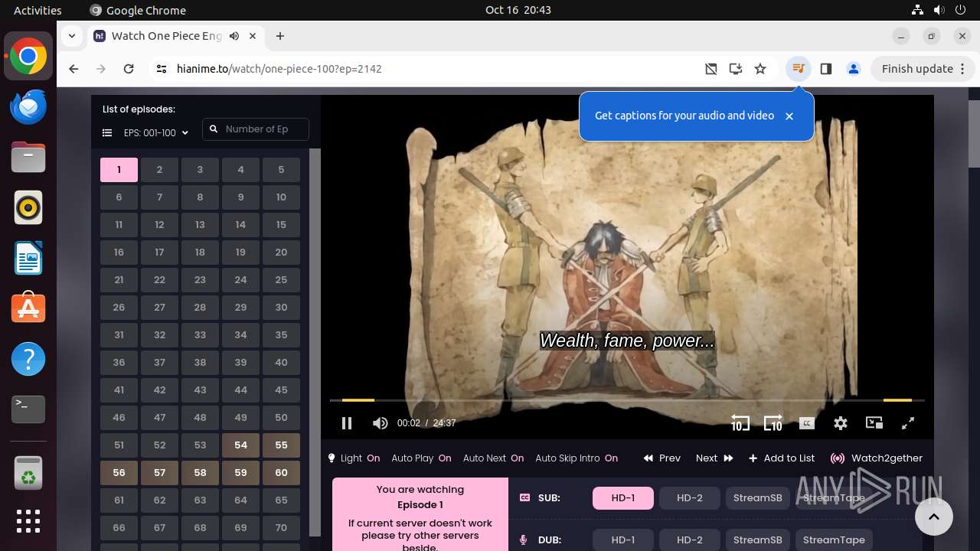Image resolution: width=980 pixels, height=551 pixels.
Task: Rewind 10 seconds in player
Action: (740, 423)
